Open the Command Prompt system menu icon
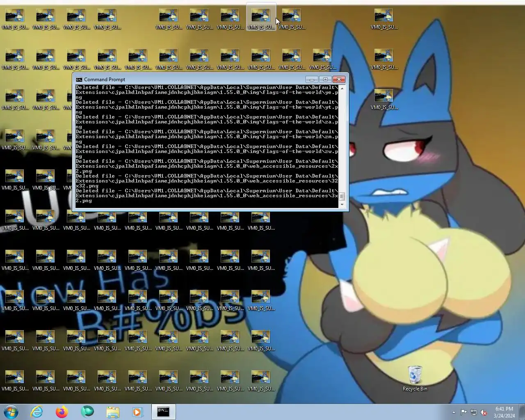The height and width of the screenshot is (420, 525). (x=79, y=80)
